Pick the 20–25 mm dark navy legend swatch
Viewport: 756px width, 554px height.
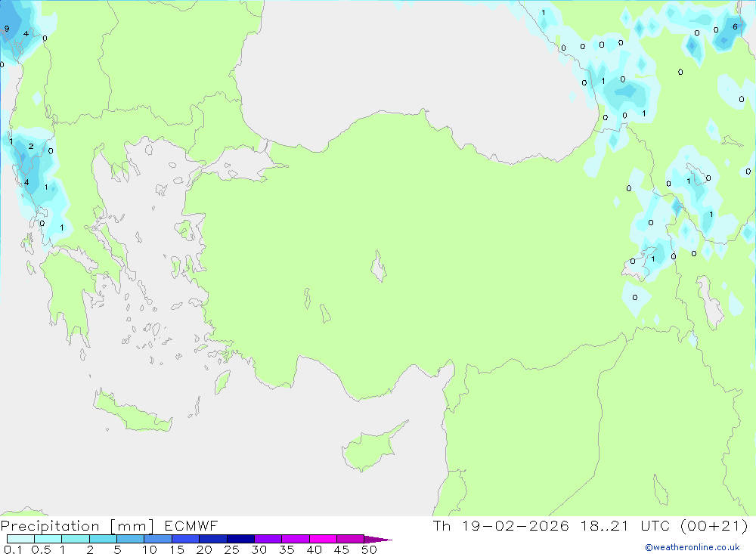(212, 539)
